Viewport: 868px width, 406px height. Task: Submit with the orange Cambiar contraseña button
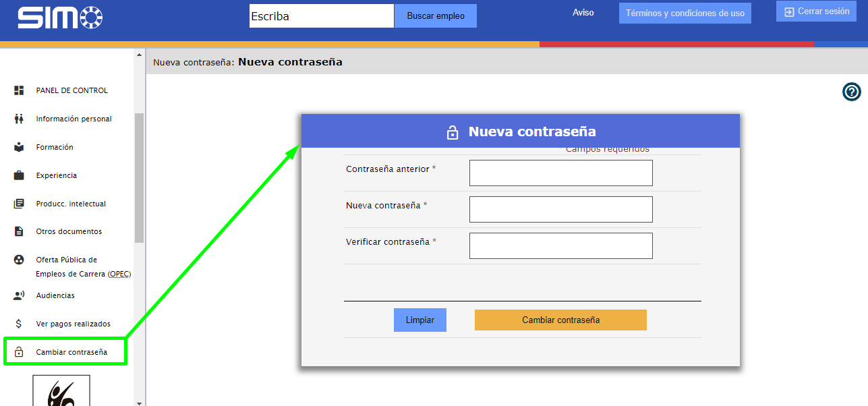click(x=560, y=320)
